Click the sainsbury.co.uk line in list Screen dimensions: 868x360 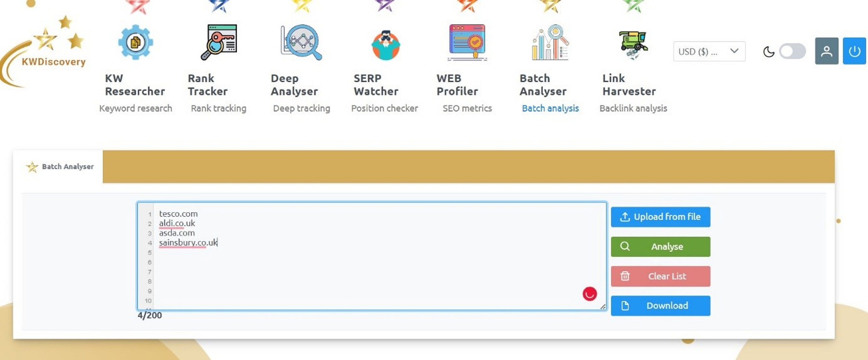click(x=188, y=243)
